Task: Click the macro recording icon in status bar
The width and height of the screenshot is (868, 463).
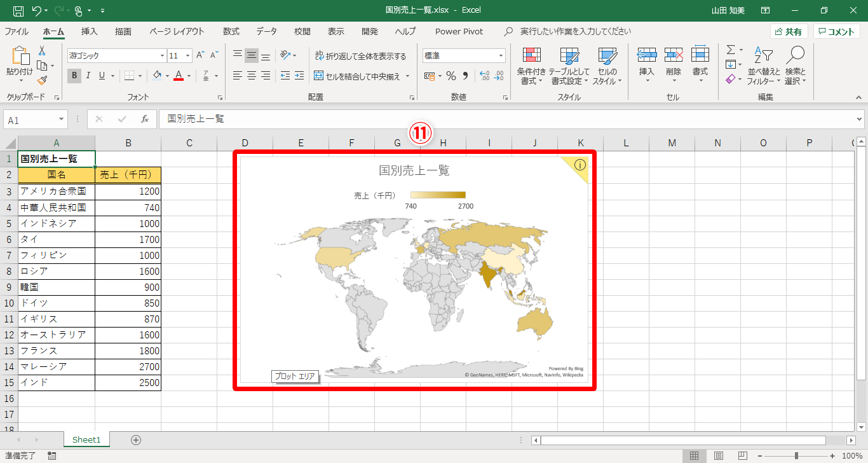Action: (51, 455)
